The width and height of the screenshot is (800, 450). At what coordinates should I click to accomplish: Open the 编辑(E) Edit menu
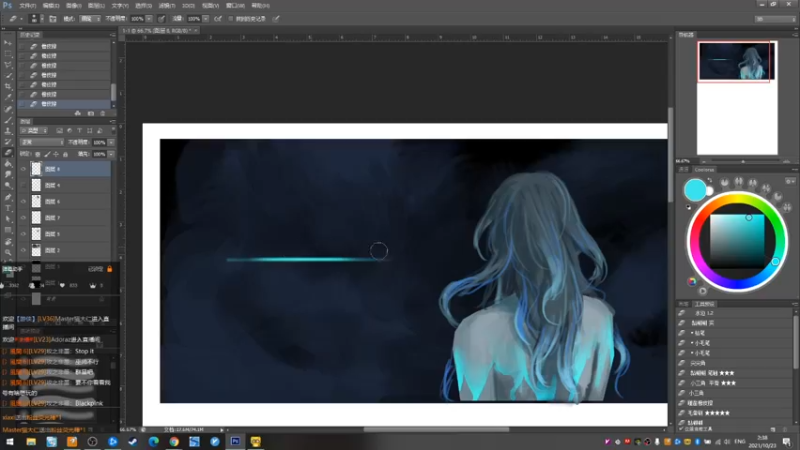pos(51,6)
